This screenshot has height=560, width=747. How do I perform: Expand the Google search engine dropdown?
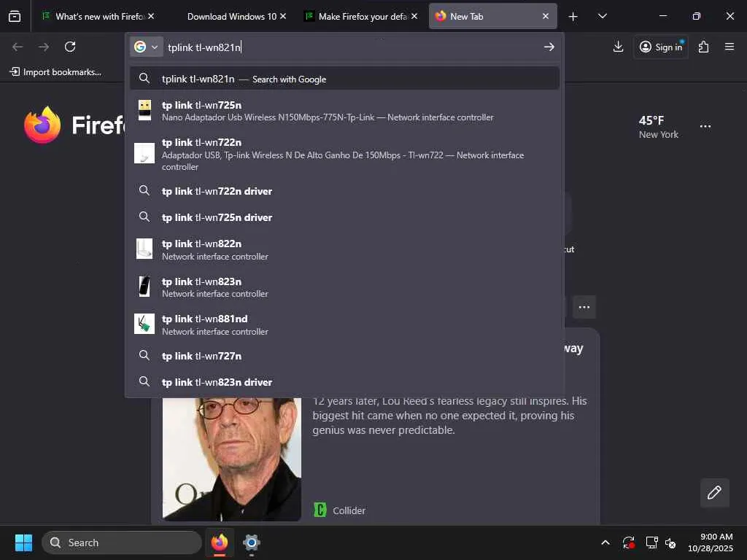point(146,47)
